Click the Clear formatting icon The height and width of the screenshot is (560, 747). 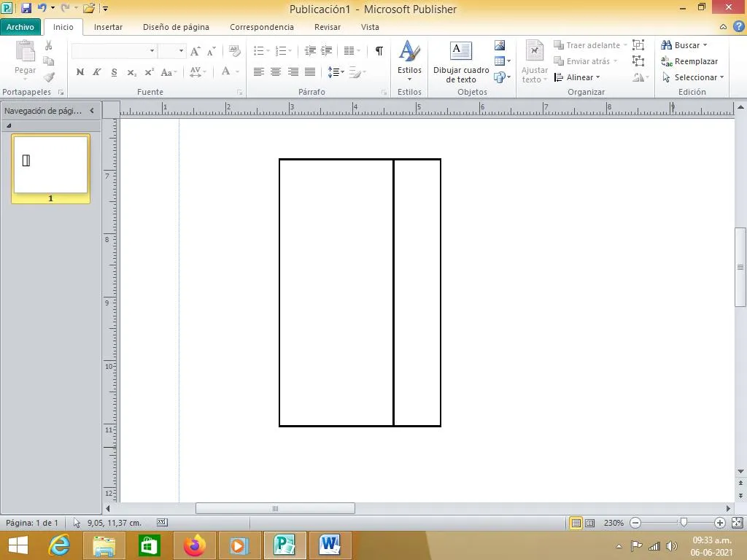coord(234,50)
